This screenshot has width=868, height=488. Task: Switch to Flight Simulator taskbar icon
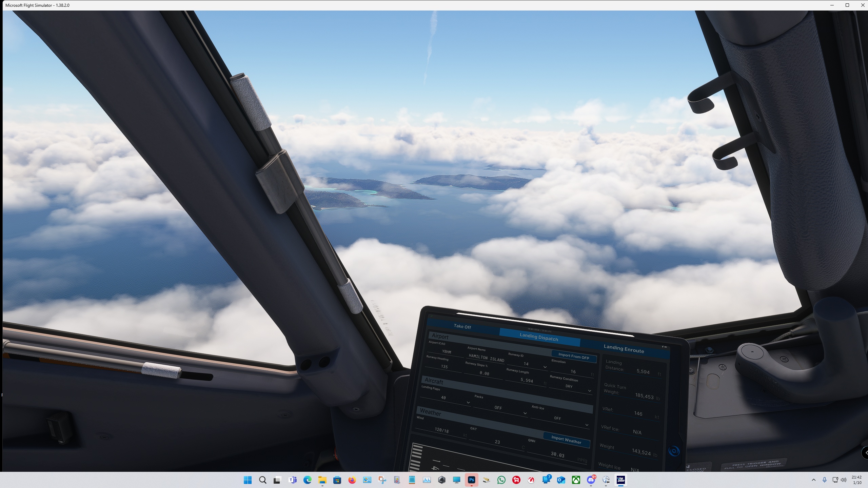click(x=621, y=480)
